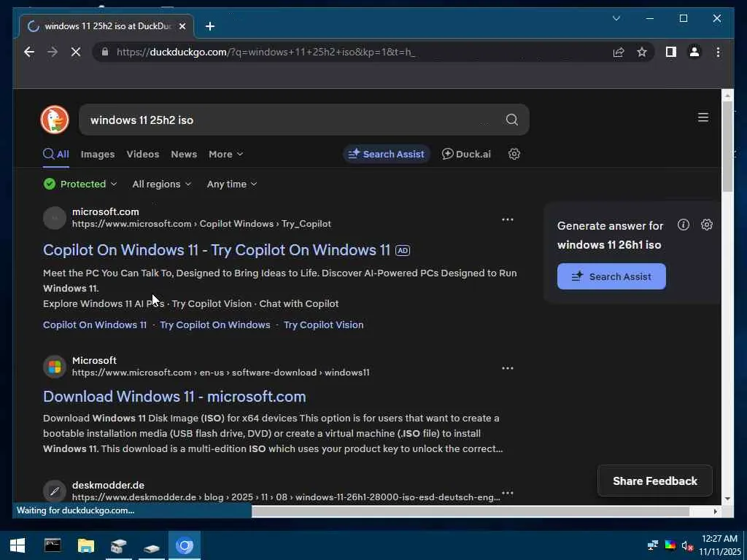Stop loading the page with X button

pos(76,52)
